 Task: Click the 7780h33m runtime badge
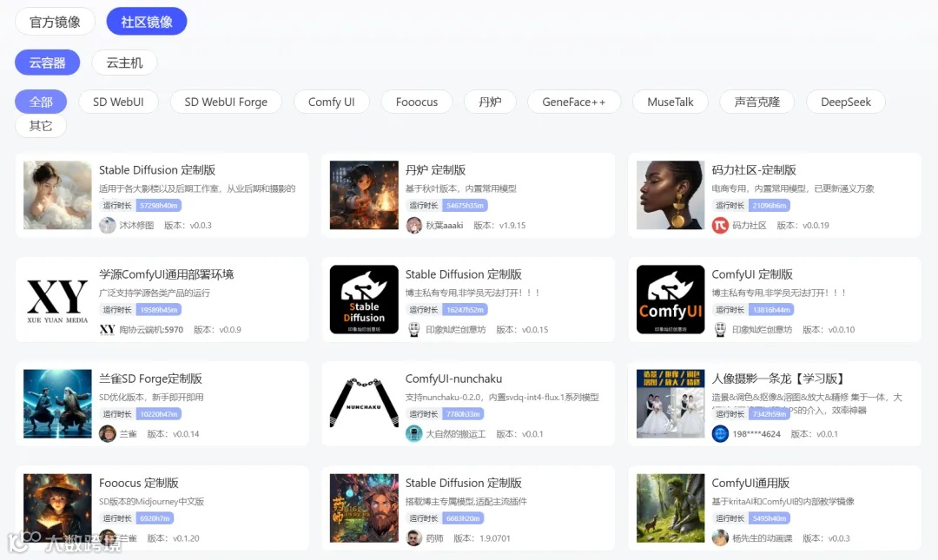[463, 414]
